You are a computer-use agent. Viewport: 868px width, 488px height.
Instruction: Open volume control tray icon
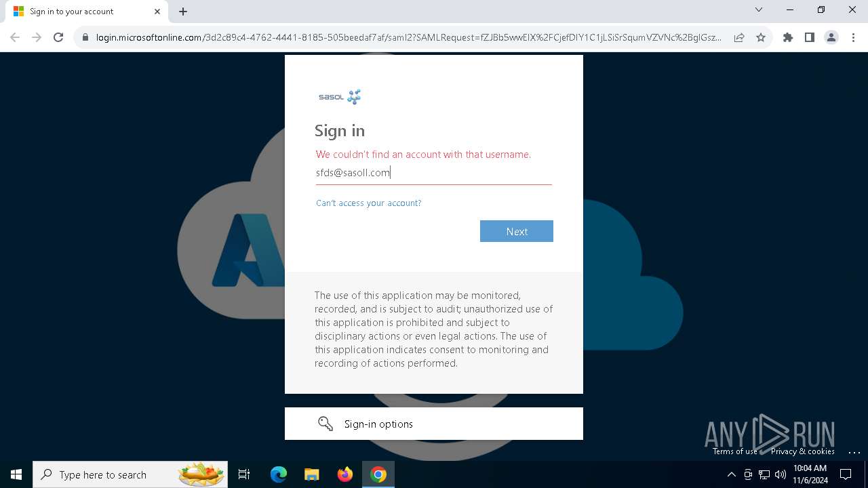(781, 474)
